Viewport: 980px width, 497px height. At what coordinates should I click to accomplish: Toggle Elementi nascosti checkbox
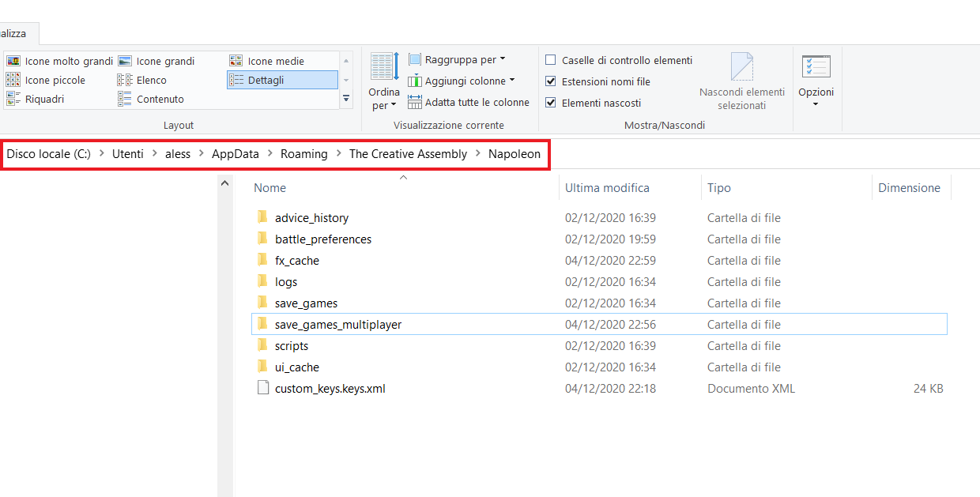click(x=551, y=103)
